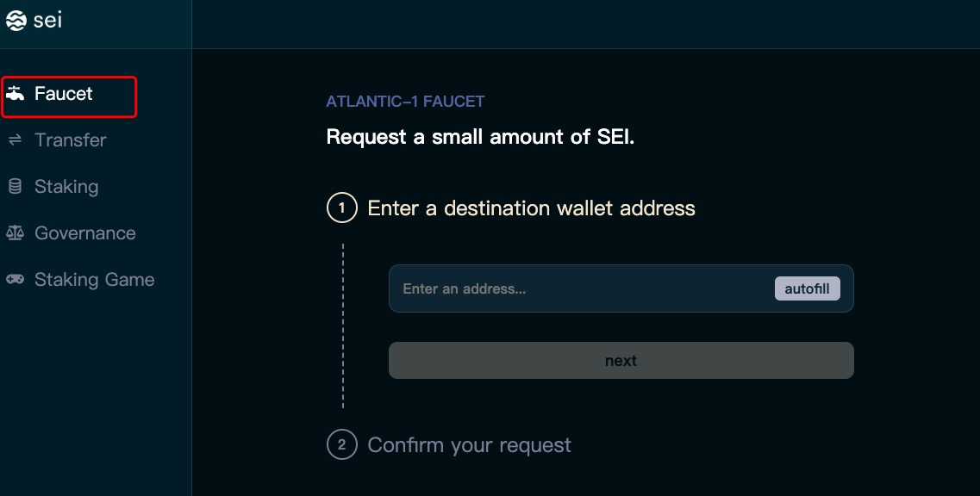The height and width of the screenshot is (496, 980).
Task: Expand the 'Confirm your request' step
Action: click(x=469, y=445)
